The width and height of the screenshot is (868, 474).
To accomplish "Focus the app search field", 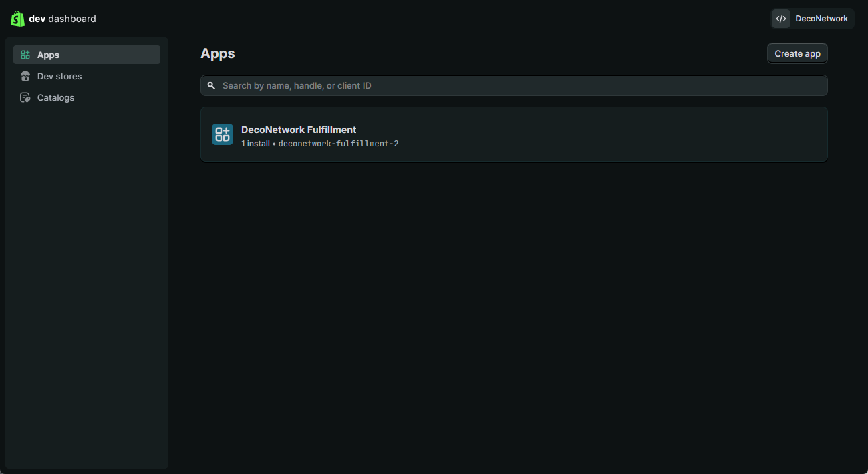I will click(514, 85).
